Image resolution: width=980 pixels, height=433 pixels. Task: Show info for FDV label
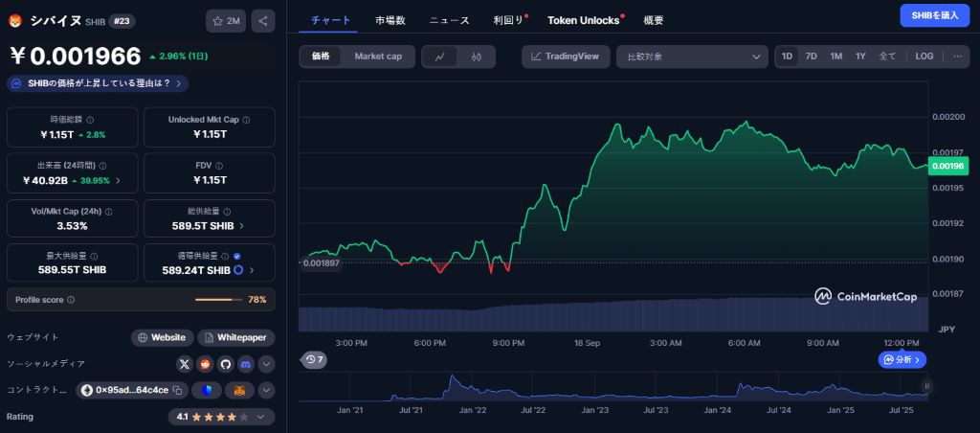[x=218, y=166]
